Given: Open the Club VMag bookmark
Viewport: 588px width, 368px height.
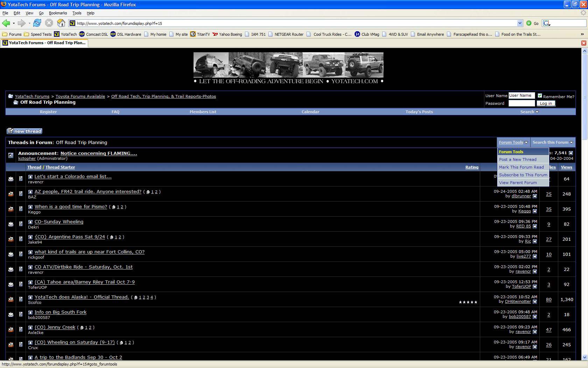Looking at the screenshot, I should [367, 34].
